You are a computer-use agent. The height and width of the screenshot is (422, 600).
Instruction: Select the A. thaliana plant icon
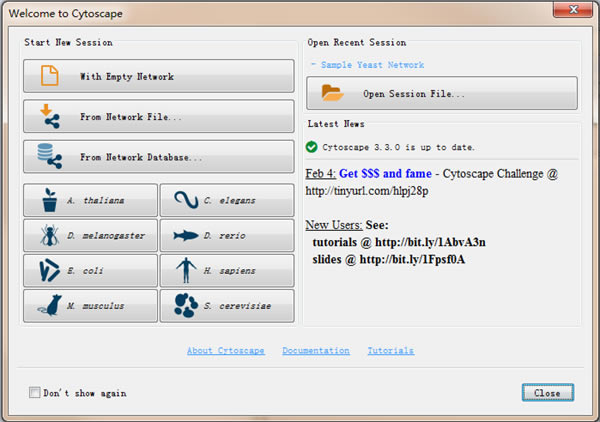pos(48,200)
